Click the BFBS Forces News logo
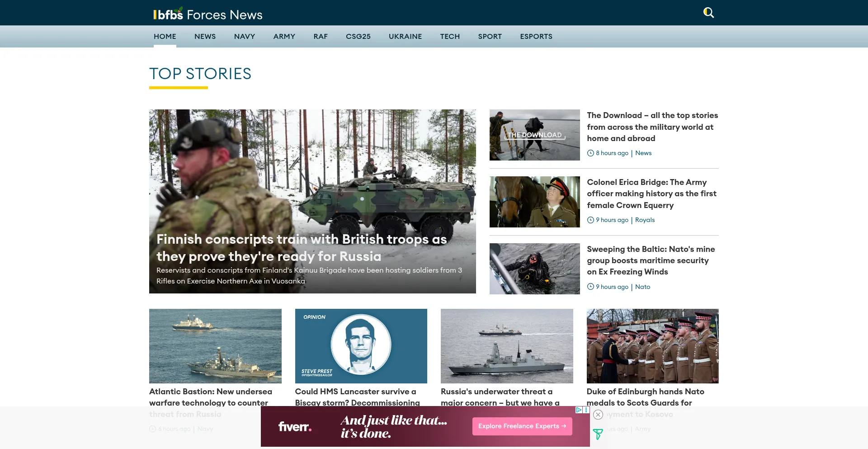Viewport: 868px width, 449px height. pyautogui.click(x=208, y=14)
